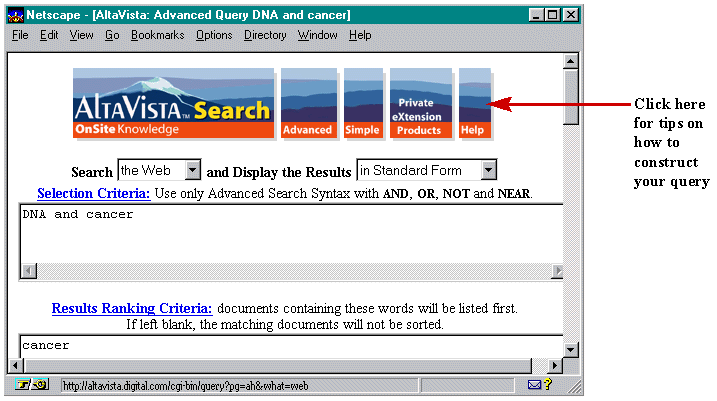Open the mail envelope icon in status bar

(x=535, y=385)
